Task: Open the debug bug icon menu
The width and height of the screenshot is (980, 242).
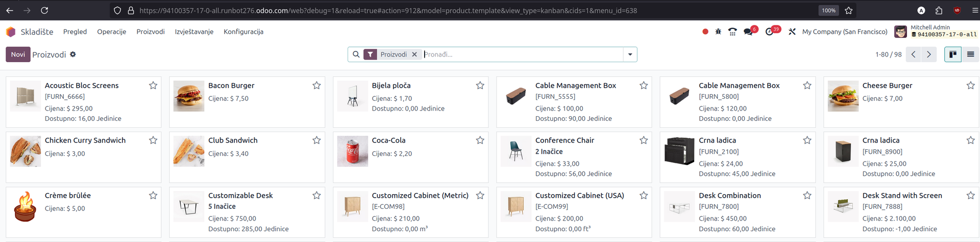Action: [x=718, y=32]
